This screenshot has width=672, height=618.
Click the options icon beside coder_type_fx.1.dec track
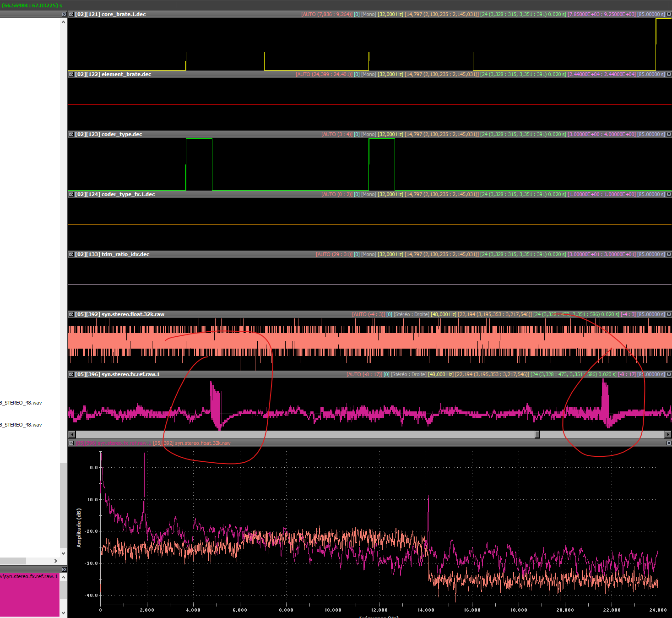coord(71,194)
